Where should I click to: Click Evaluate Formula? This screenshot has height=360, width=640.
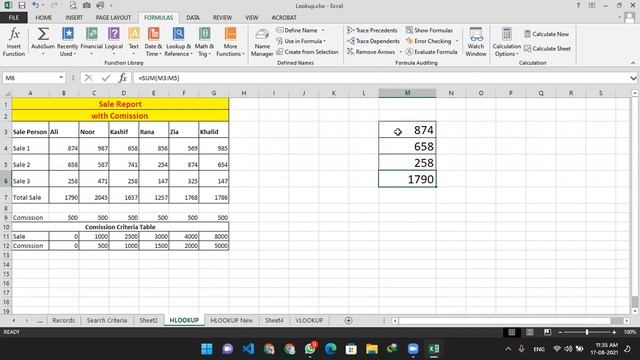pyautogui.click(x=431, y=52)
